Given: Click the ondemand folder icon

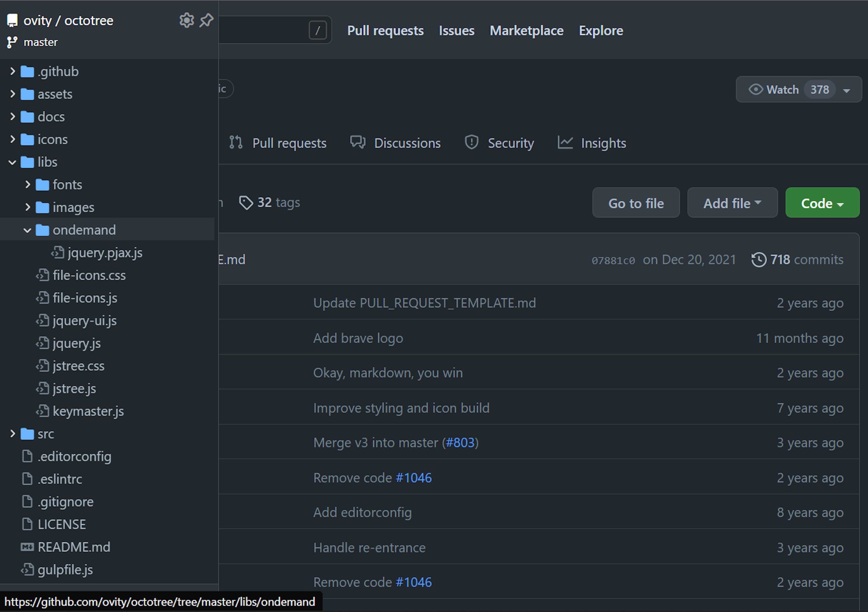Looking at the screenshot, I should (x=42, y=230).
